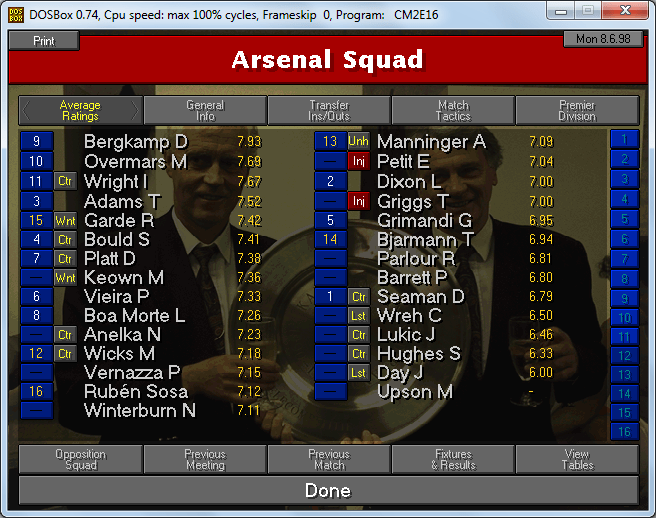
Task: Open the General Info tab
Action: click(205, 110)
